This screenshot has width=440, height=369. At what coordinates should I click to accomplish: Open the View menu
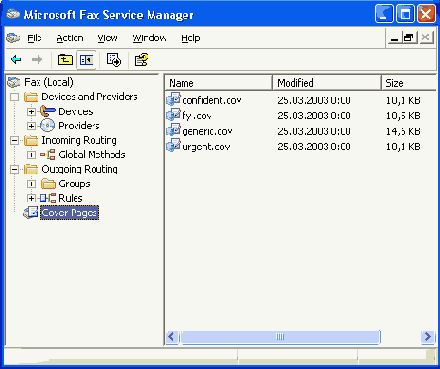[107, 38]
